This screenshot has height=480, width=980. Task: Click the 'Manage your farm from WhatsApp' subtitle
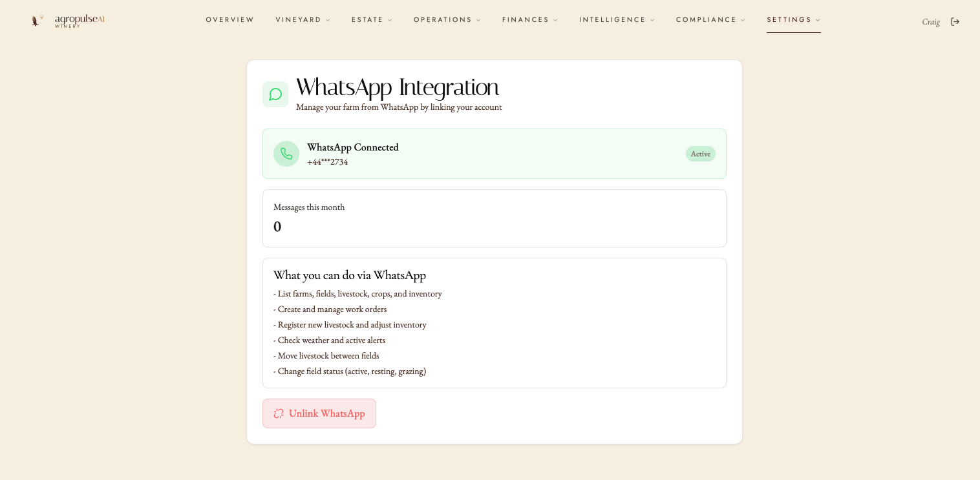[399, 107]
